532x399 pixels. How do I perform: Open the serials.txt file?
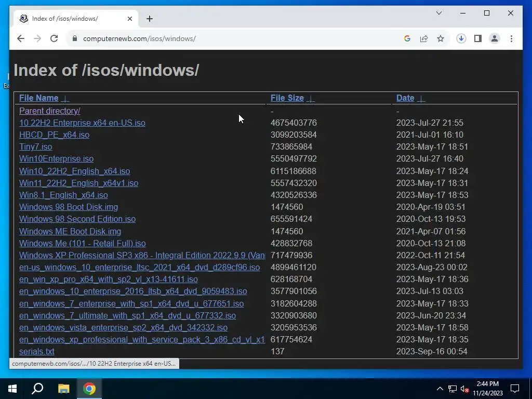coord(37,352)
